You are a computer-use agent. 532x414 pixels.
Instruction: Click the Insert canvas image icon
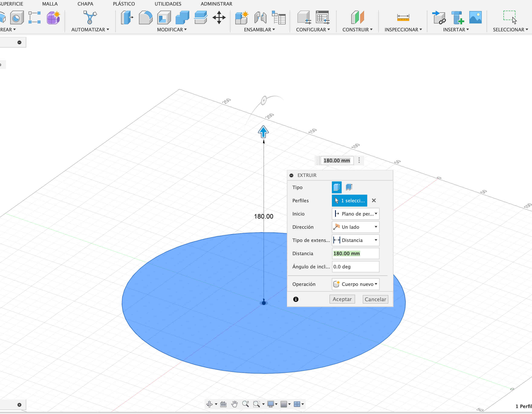476,17
